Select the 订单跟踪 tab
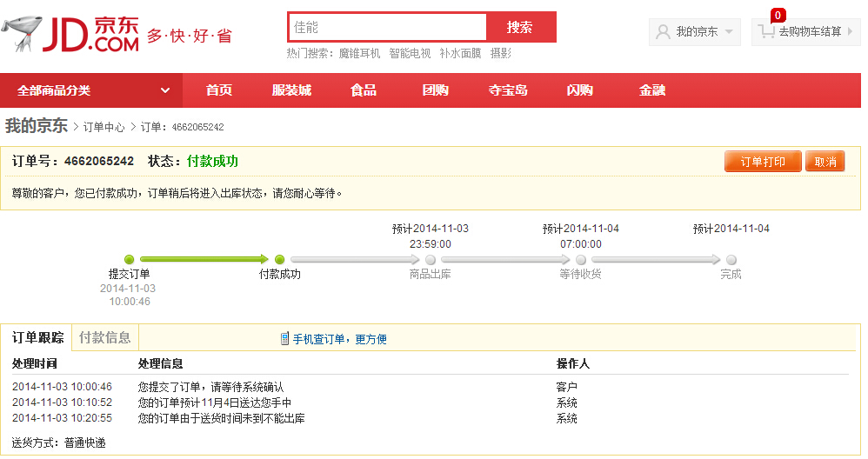Image resolution: width=868 pixels, height=459 pixels. pyautogui.click(x=37, y=337)
